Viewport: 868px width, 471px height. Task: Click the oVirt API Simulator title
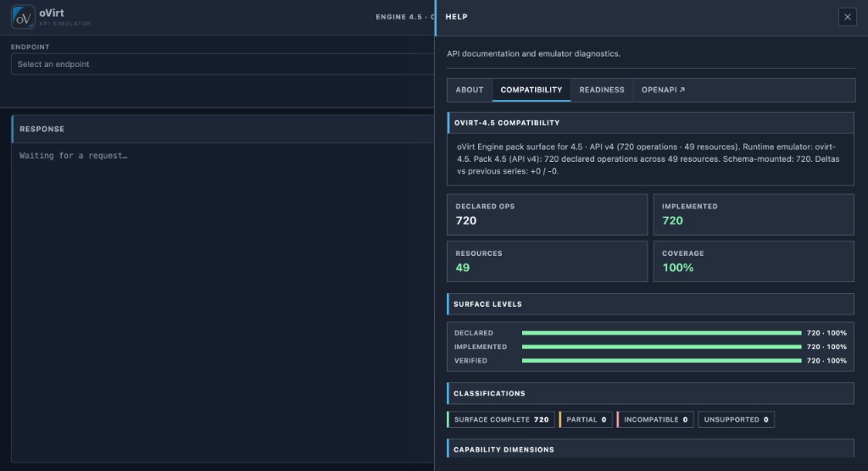64,17
